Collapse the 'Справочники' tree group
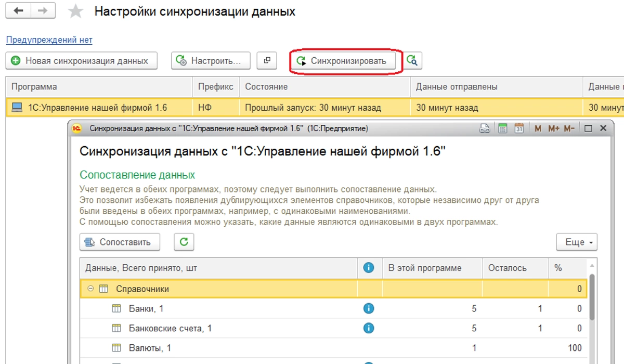Viewport: 624px width, 364px height. [x=91, y=289]
